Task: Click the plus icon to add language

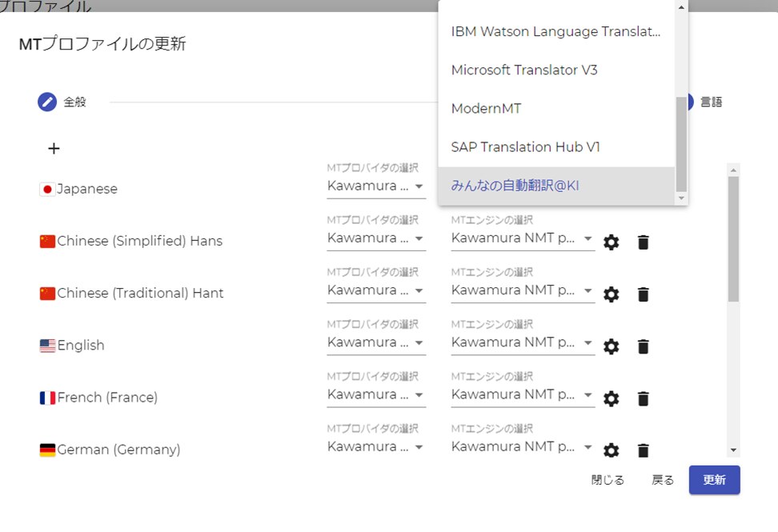Action: [x=54, y=149]
